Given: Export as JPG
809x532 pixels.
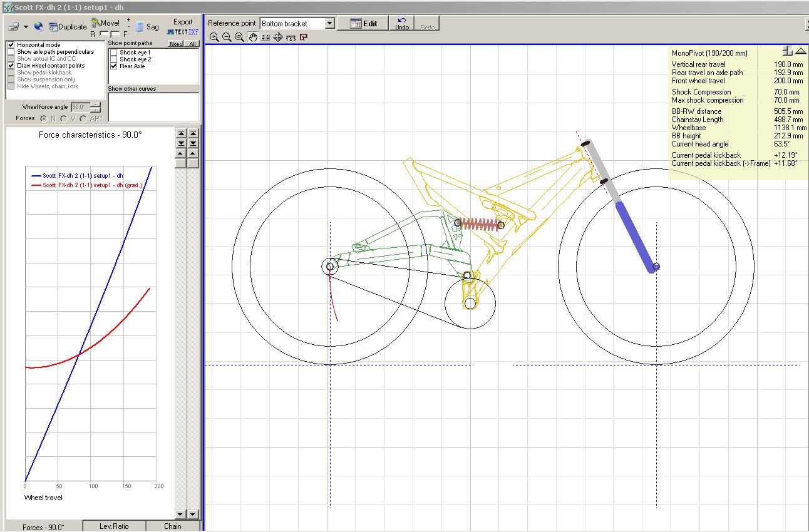Looking at the screenshot, I should pos(170,31).
